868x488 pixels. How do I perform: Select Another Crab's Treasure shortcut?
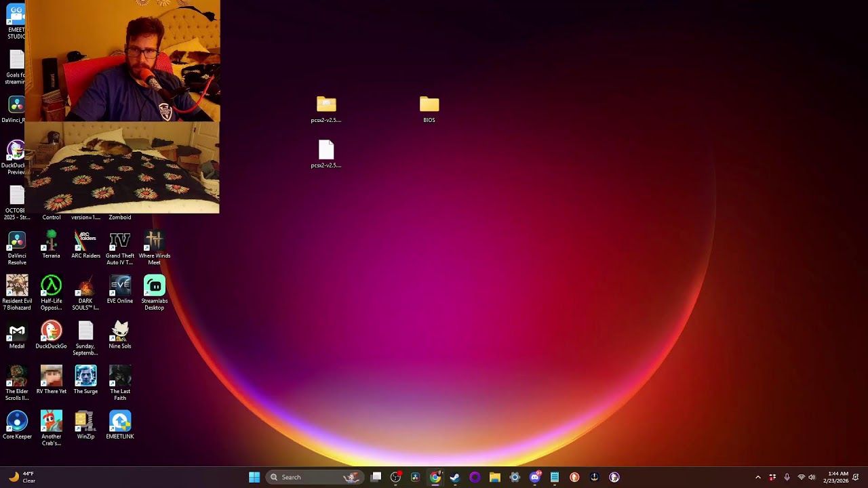click(x=52, y=428)
